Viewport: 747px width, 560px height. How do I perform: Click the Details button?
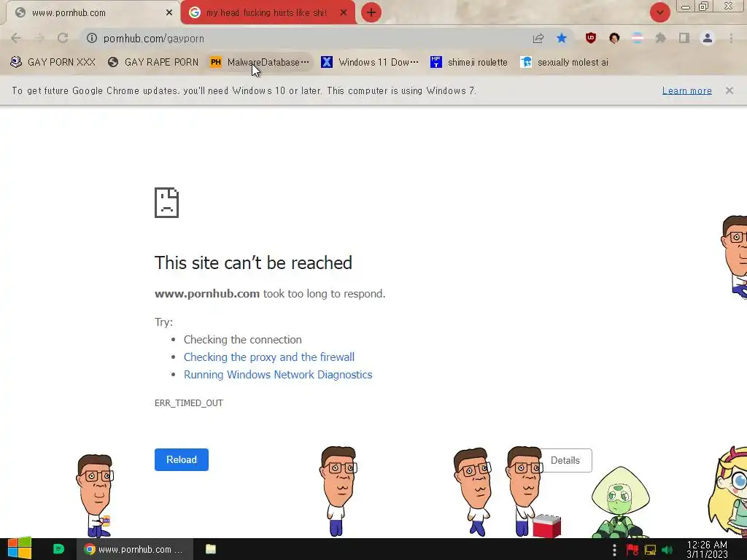(565, 461)
